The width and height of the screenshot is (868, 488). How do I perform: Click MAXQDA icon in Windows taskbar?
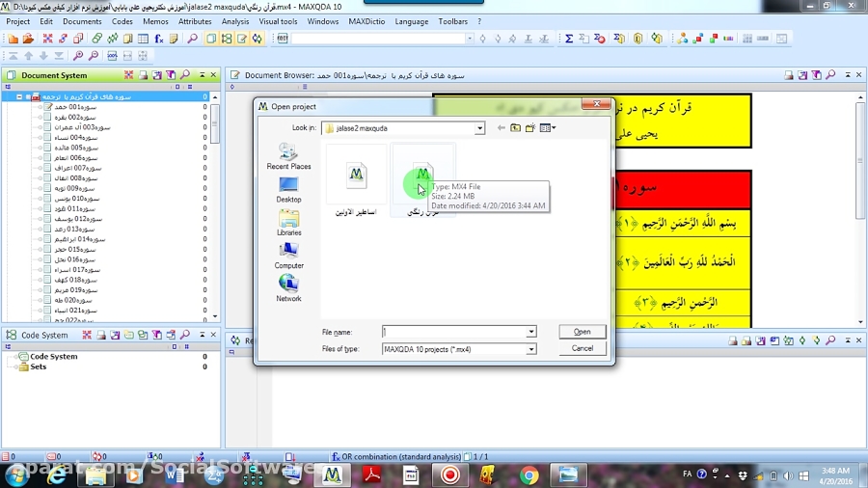(332, 474)
